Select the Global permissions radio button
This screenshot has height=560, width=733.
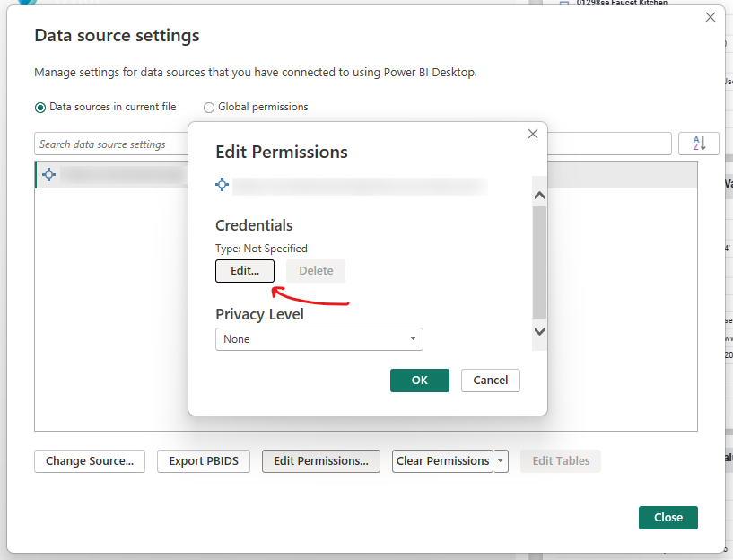pyautogui.click(x=209, y=108)
